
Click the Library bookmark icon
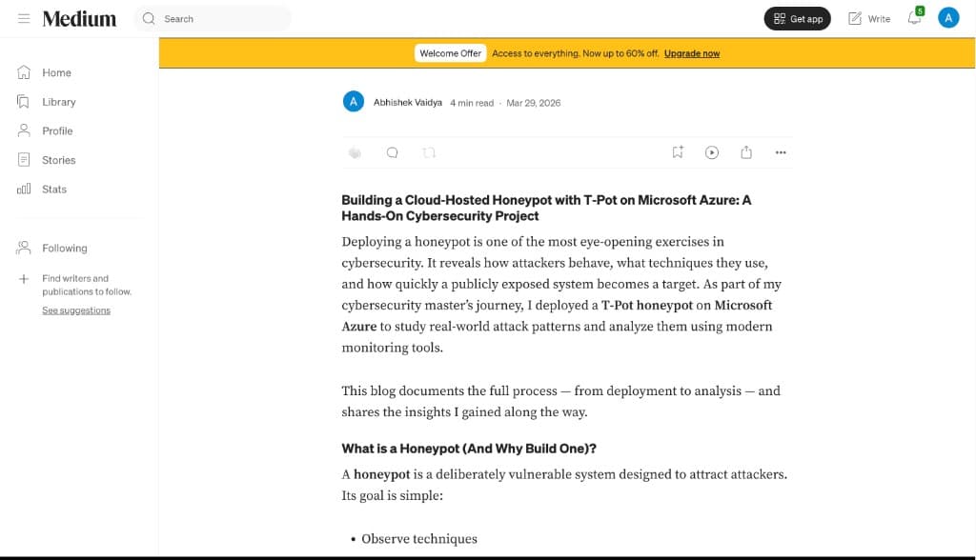(x=24, y=101)
